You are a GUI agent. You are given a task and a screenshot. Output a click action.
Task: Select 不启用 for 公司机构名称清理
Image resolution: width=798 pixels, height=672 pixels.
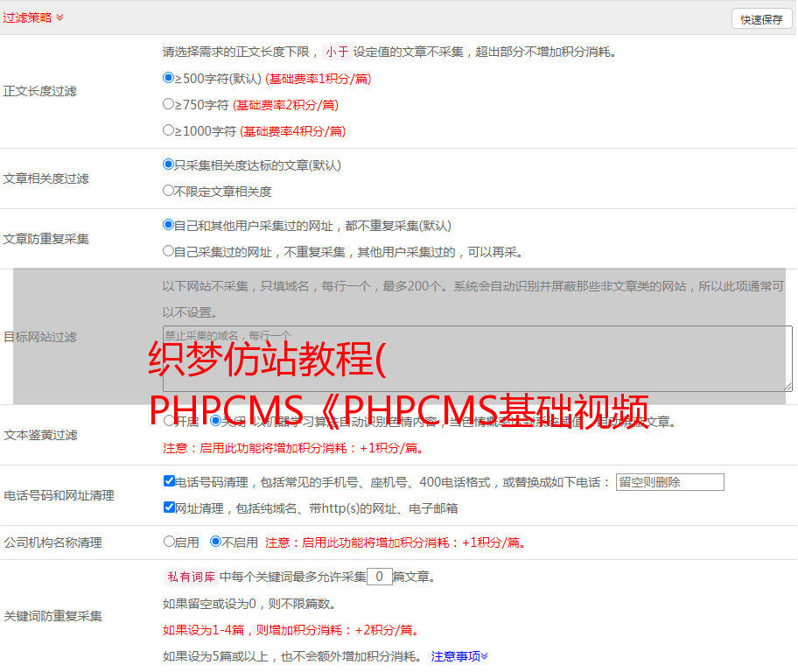click(216, 541)
